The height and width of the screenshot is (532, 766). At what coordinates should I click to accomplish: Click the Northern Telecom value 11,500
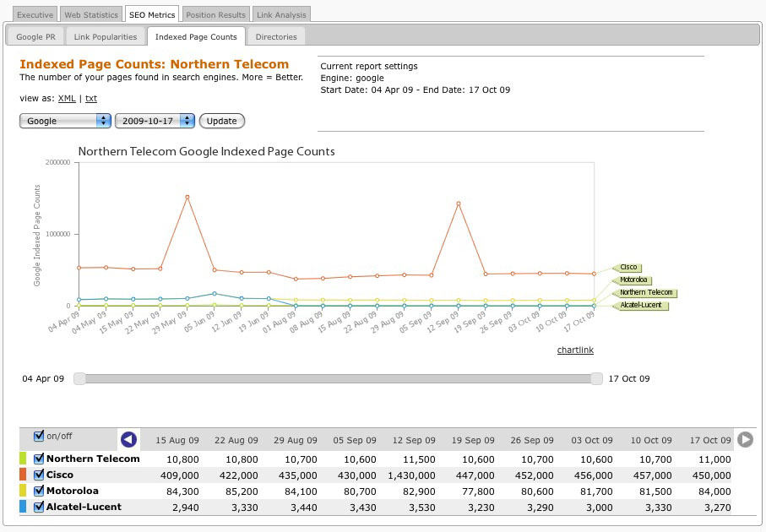click(420, 459)
